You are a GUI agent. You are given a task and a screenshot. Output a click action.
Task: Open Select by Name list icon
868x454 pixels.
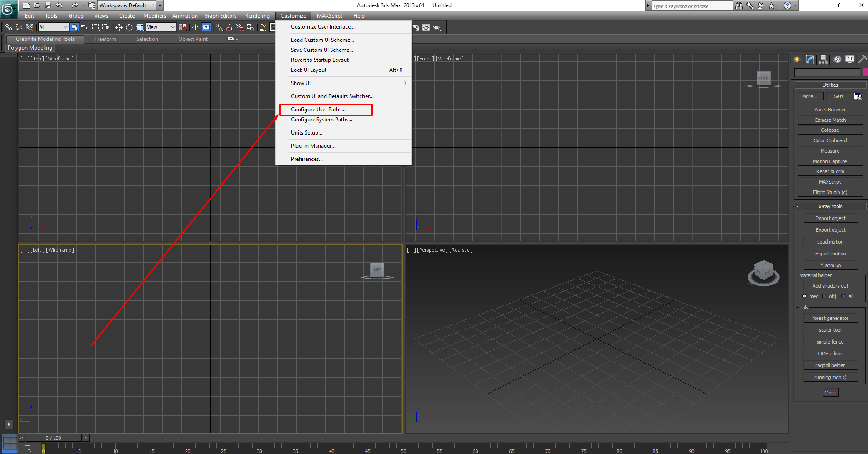(x=85, y=27)
